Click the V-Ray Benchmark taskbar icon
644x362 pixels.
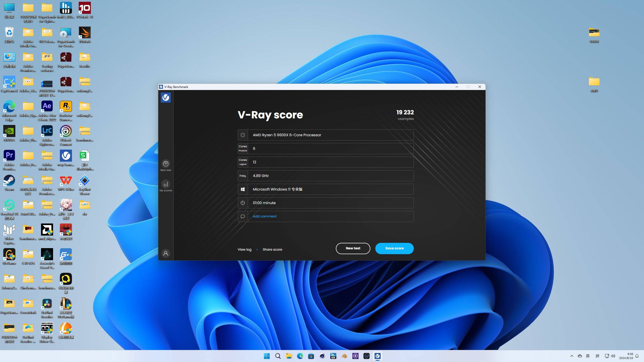point(377,356)
